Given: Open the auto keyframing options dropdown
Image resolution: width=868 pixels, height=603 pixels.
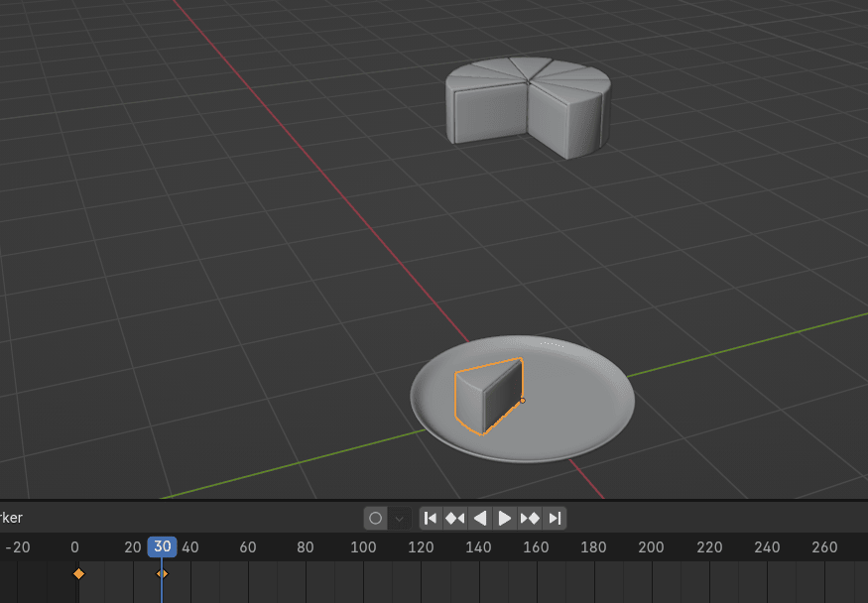Looking at the screenshot, I should pos(399,518).
